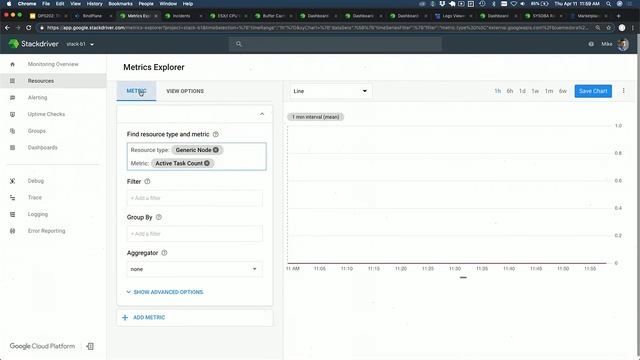
Task: Switch to the Metric tab
Action: pyautogui.click(x=136, y=91)
